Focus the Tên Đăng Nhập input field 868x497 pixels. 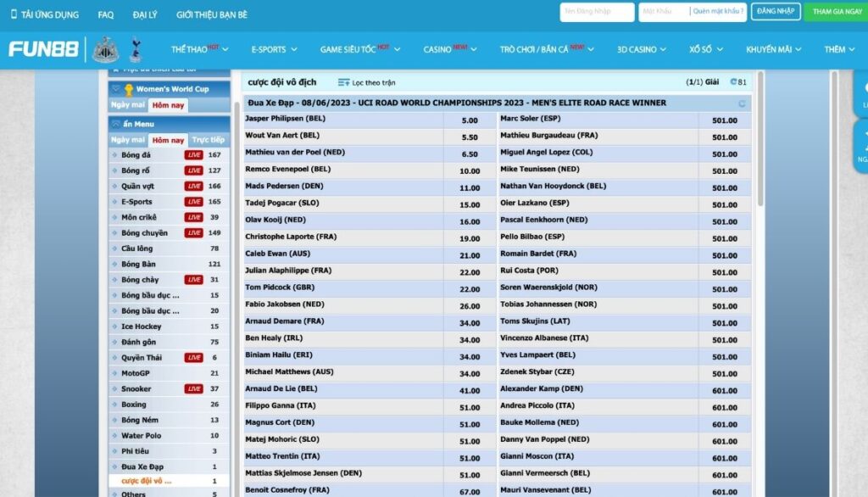(597, 12)
